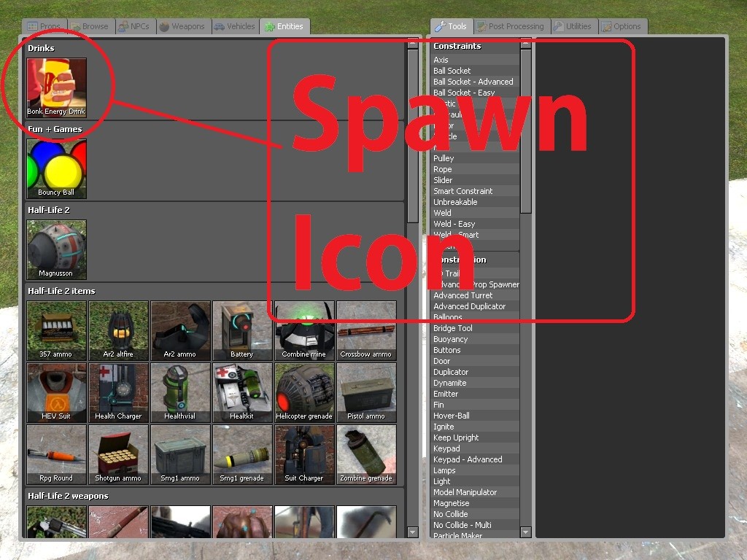Screen dimensions: 747x560
Task: Select the Rpg Round icon
Action: (x=56, y=454)
